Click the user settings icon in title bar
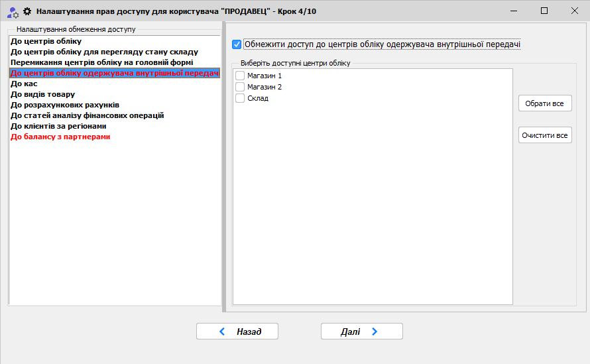Viewport: 590px width, 364px height. [12, 11]
